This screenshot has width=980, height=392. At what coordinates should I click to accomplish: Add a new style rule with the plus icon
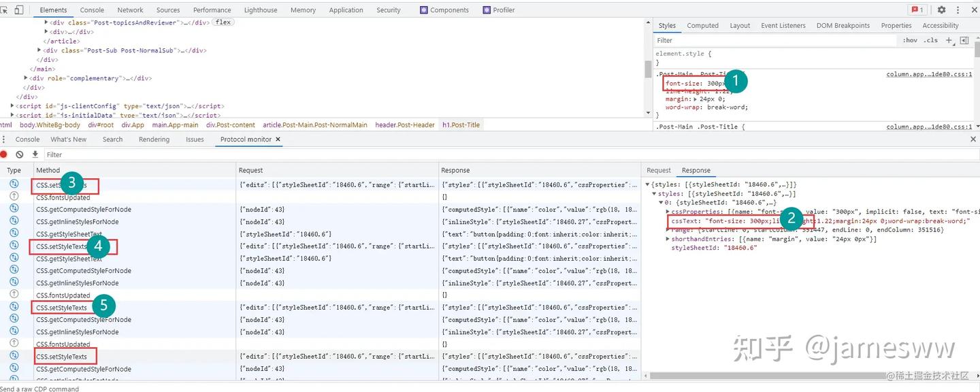(949, 40)
